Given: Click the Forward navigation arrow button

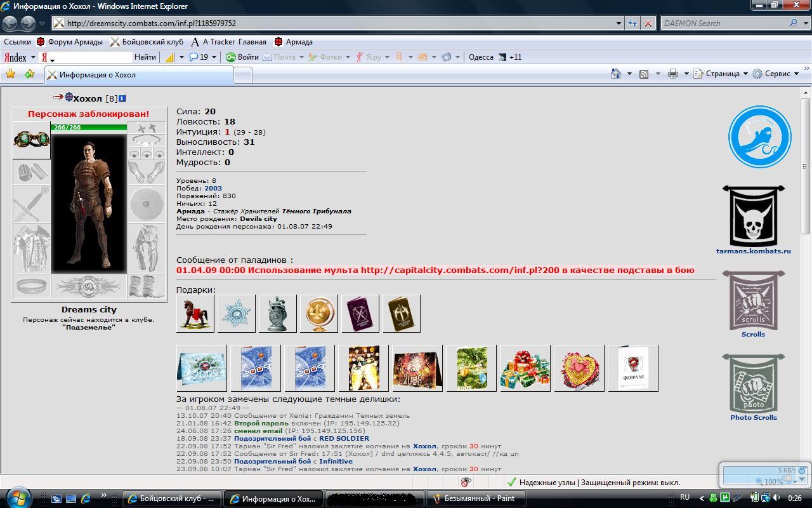Looking at the screenshot, I should click(x=28, y=23).
